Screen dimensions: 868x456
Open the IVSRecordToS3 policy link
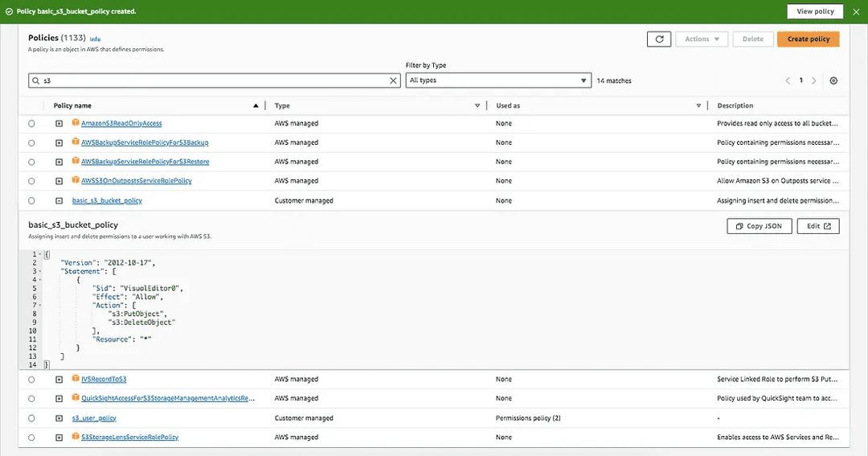coord(104,380)
